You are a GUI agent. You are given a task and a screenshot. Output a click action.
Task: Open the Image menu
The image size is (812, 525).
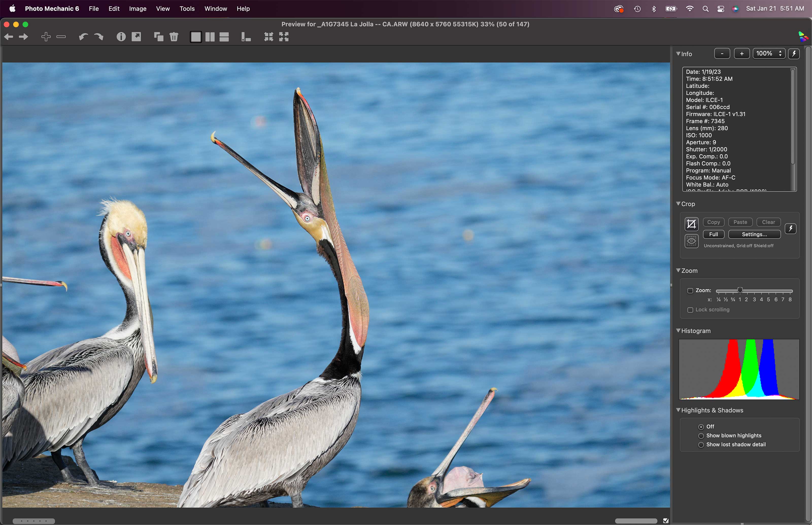138,9
